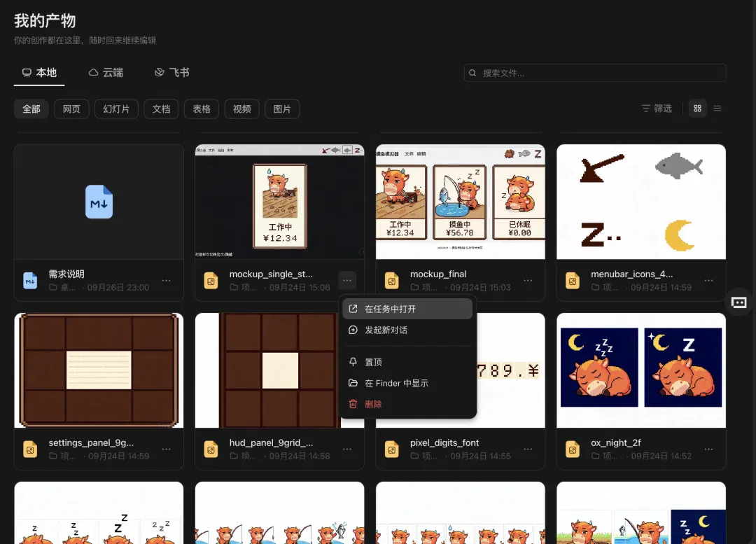This screenshot has height=544, width=756.
Task: Click image file icon beside settings_panel_9g...
Action: pos(30,449)
